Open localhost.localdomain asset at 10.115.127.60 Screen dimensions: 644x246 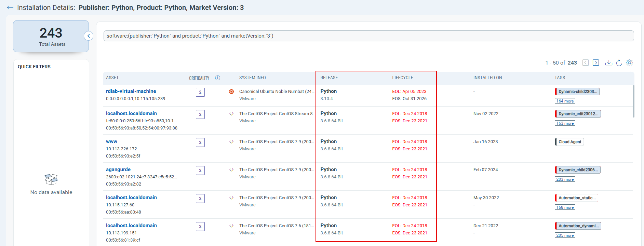pyautogui.click(x=131, y=197)
